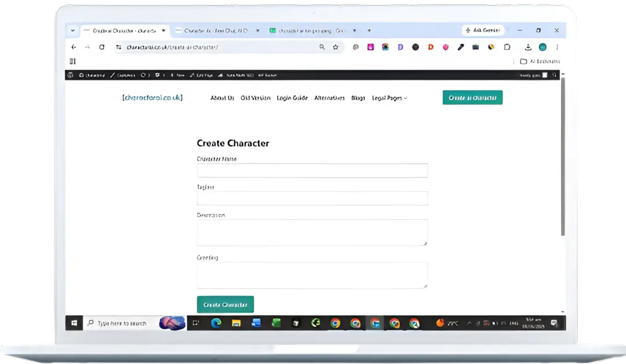Submit the form with Create Character button

[225, 304]
